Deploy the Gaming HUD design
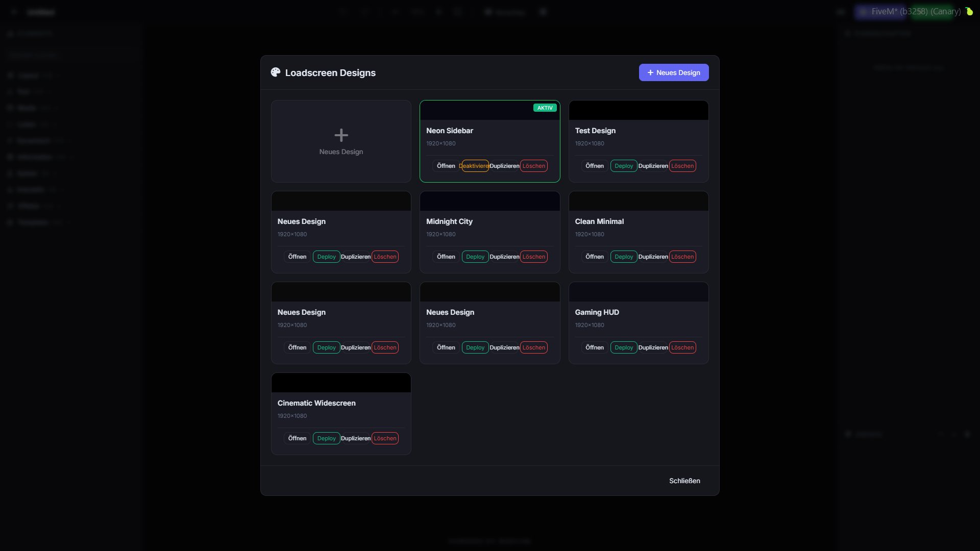Screen dimensions: 980x551 click(624, 347)
